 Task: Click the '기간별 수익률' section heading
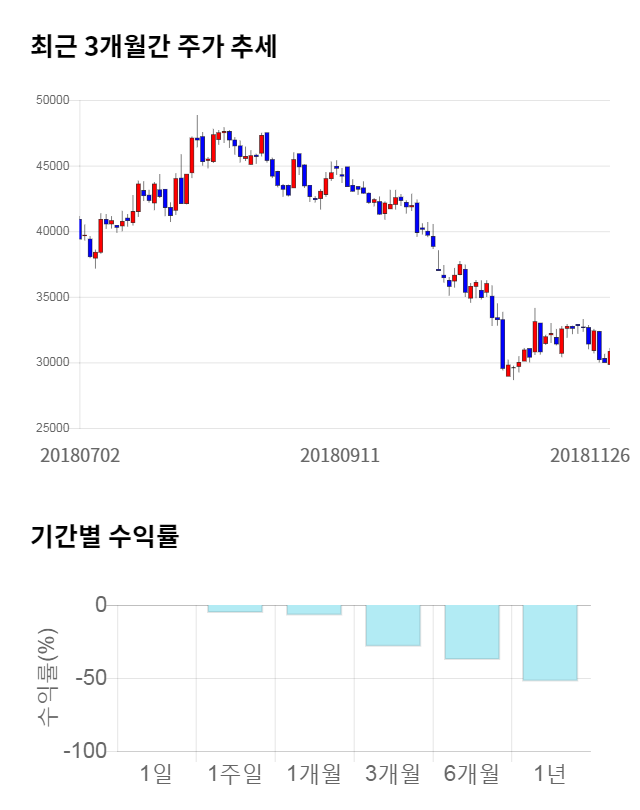click(x=104, y=535)
